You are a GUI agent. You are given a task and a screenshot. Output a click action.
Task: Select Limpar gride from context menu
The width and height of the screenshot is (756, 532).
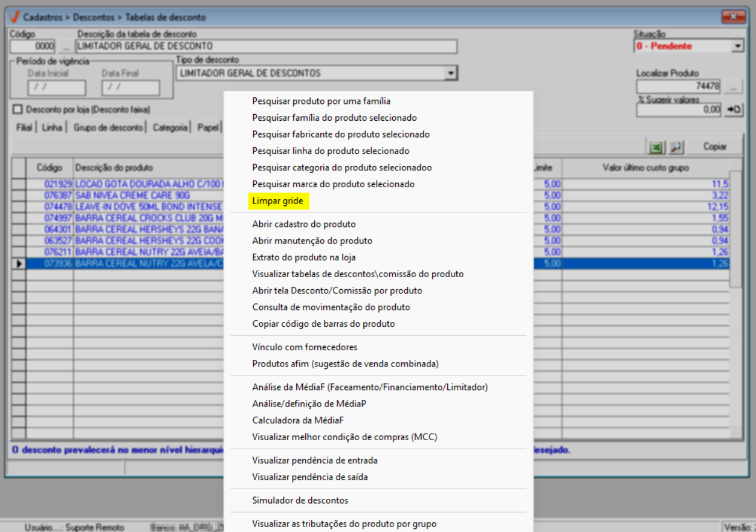point(278,201)
